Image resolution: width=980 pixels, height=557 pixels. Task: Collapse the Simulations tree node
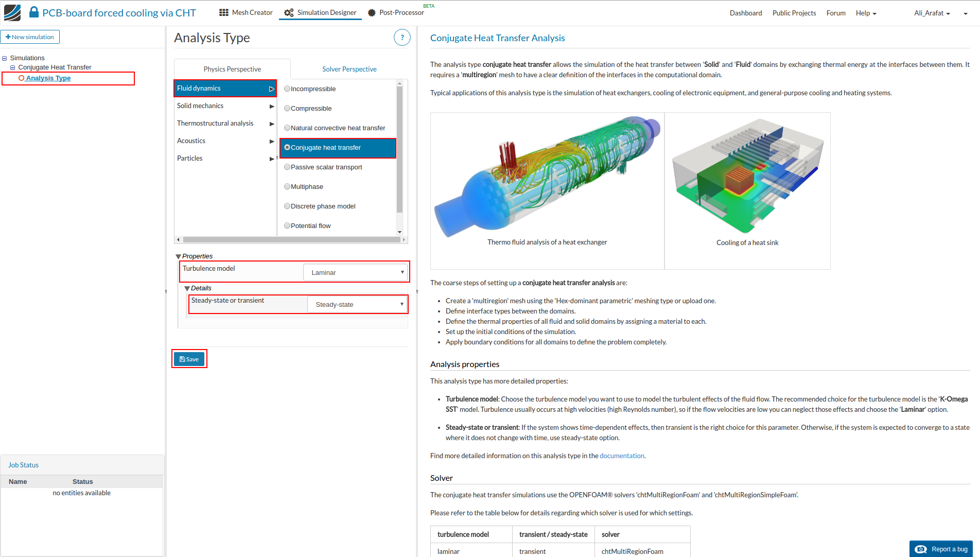(5, 58)
